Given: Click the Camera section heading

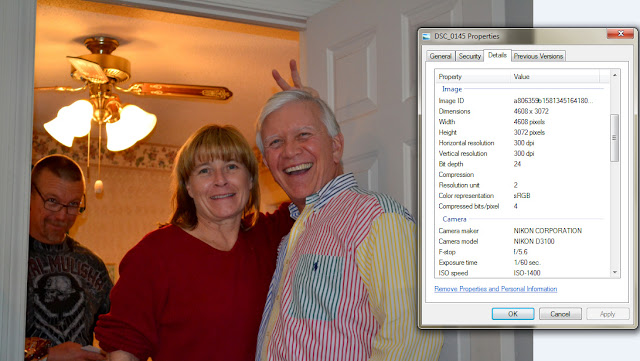Looking at the screenshot, I should tap(454, 219).
